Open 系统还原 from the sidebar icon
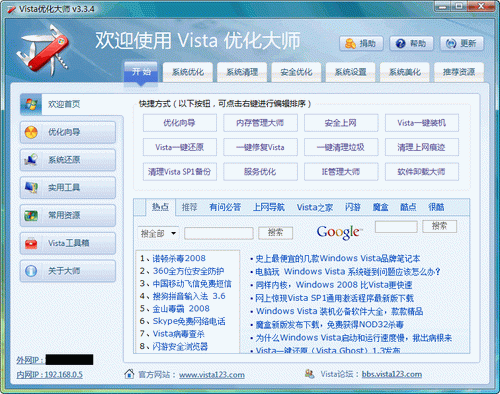This screenshot has width=500, height=394. [31, 160]
